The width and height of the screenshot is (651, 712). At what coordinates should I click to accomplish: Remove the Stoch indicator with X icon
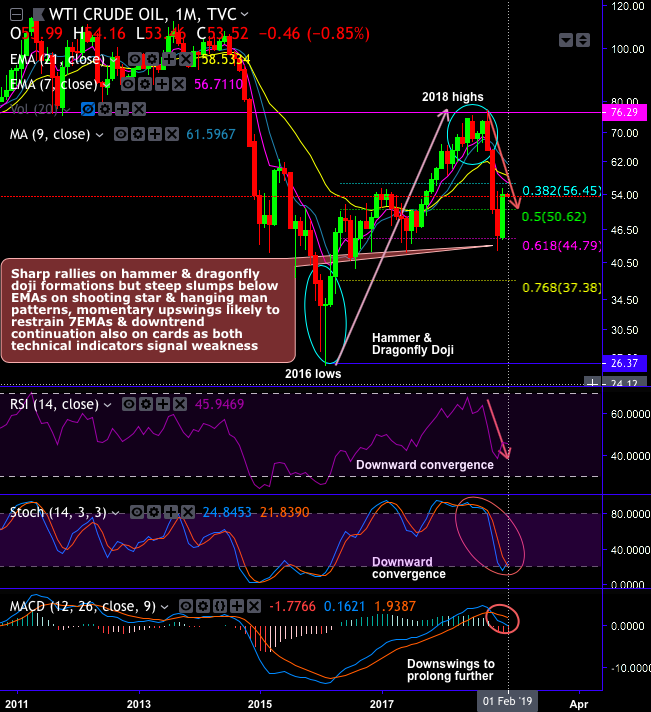point(188,512)
